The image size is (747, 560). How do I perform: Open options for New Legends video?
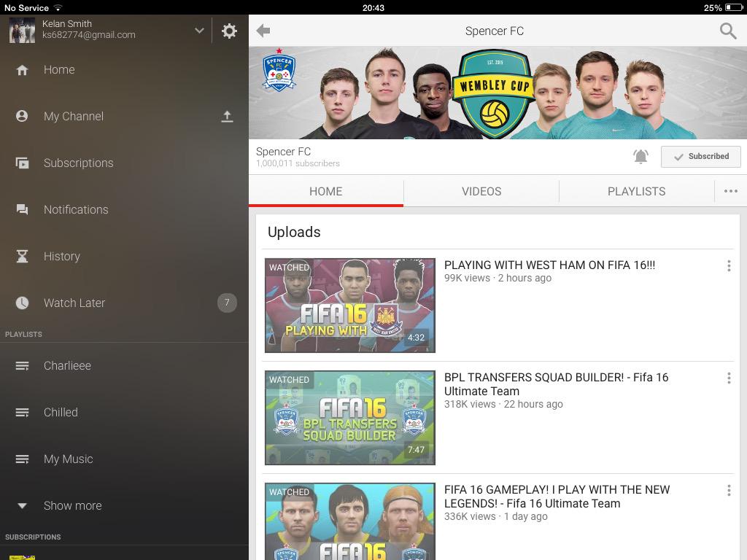coord(729,491)
